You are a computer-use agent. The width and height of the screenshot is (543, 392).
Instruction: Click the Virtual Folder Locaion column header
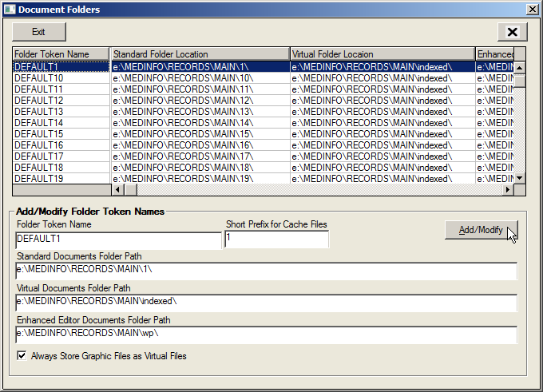coord(382,54)
